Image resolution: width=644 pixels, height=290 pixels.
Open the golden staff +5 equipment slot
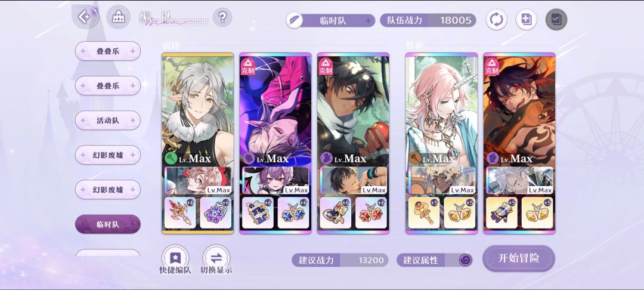point(424,213)
